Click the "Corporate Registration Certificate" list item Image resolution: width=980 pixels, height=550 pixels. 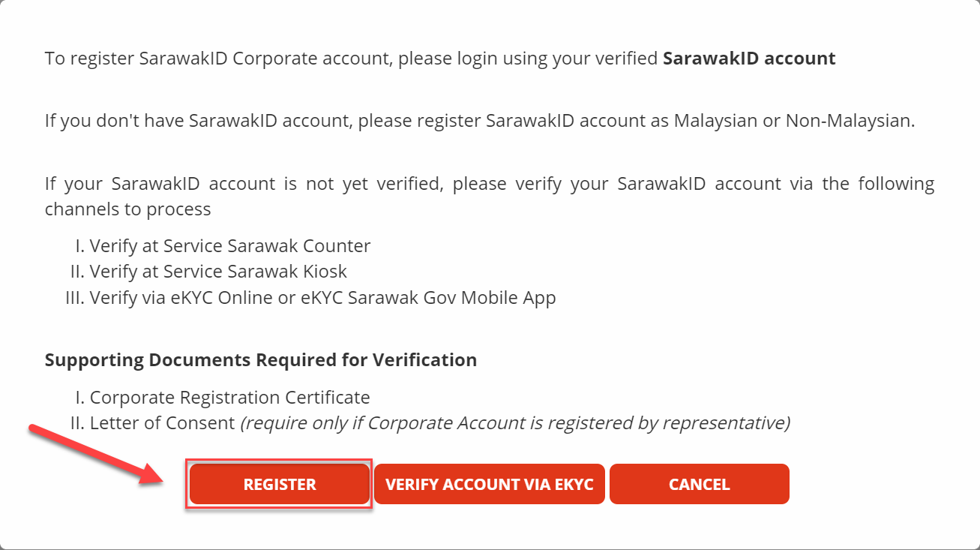point(223,397)
